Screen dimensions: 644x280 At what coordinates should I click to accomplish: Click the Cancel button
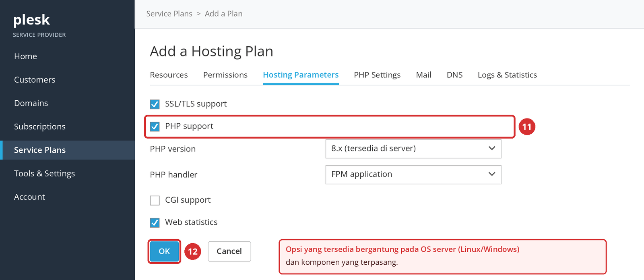click(x=229, y=251)
